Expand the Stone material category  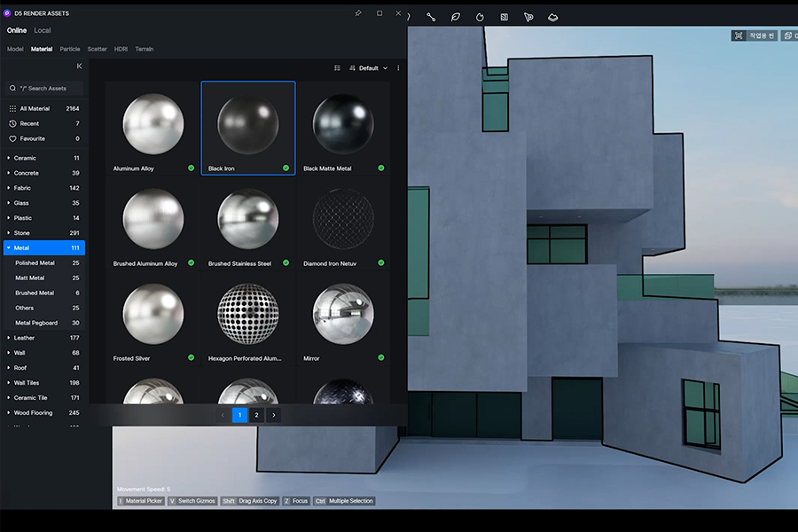[9, 233]
